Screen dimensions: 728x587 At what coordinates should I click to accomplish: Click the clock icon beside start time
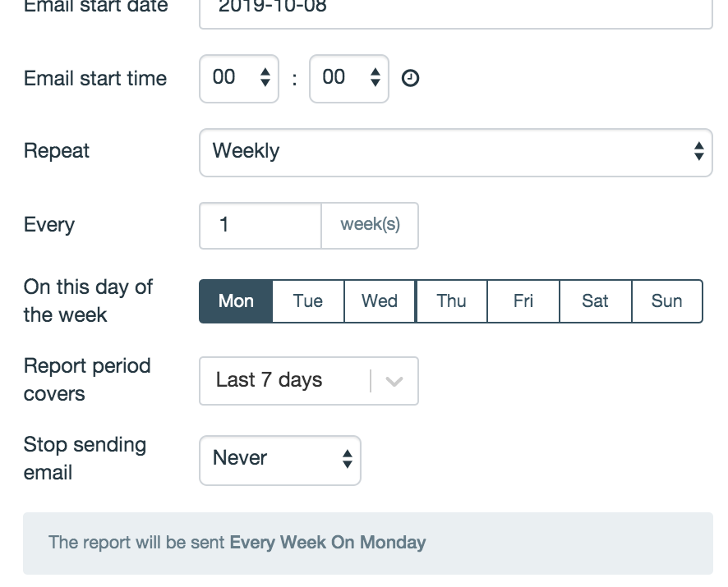tap(410, 79)
